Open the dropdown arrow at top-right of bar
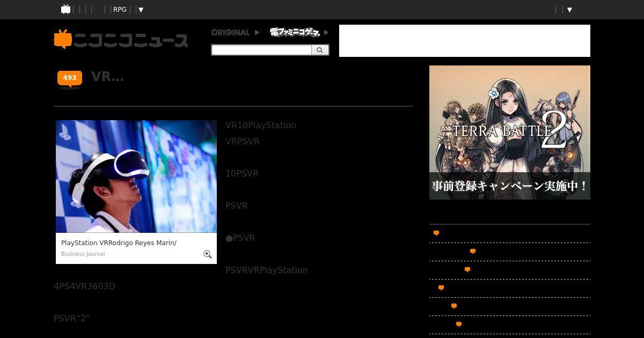This screenshot has width=644, height=338. (569, 10)
